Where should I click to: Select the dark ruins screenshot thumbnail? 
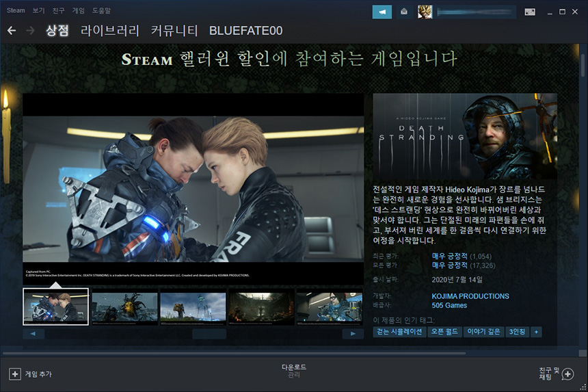tap(261, 306)
